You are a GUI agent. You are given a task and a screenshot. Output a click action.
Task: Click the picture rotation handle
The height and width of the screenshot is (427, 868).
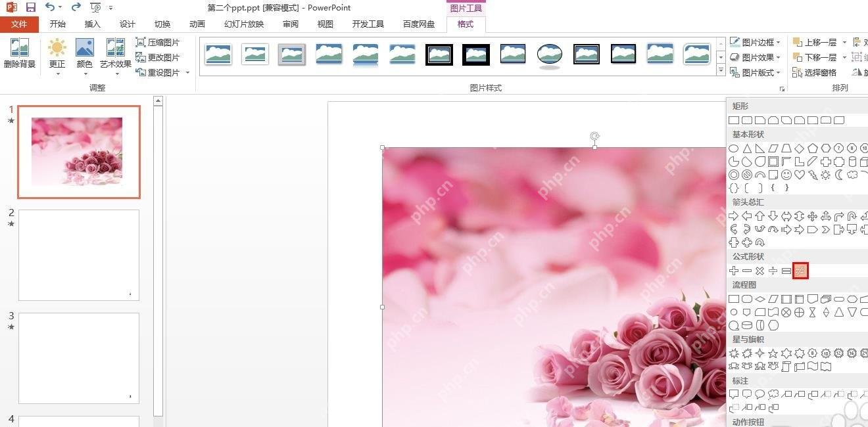pyautogui.click(x=594, y=137)
